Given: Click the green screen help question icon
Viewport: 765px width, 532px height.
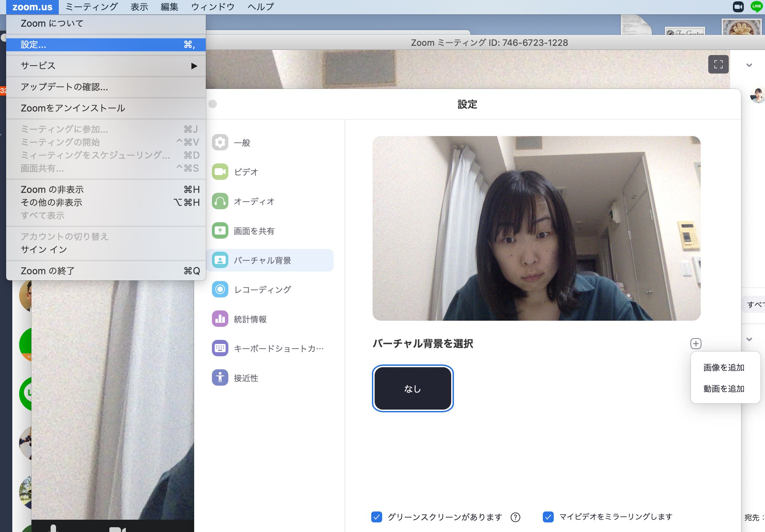Looking at the screenshot, I should click(515, 517).
